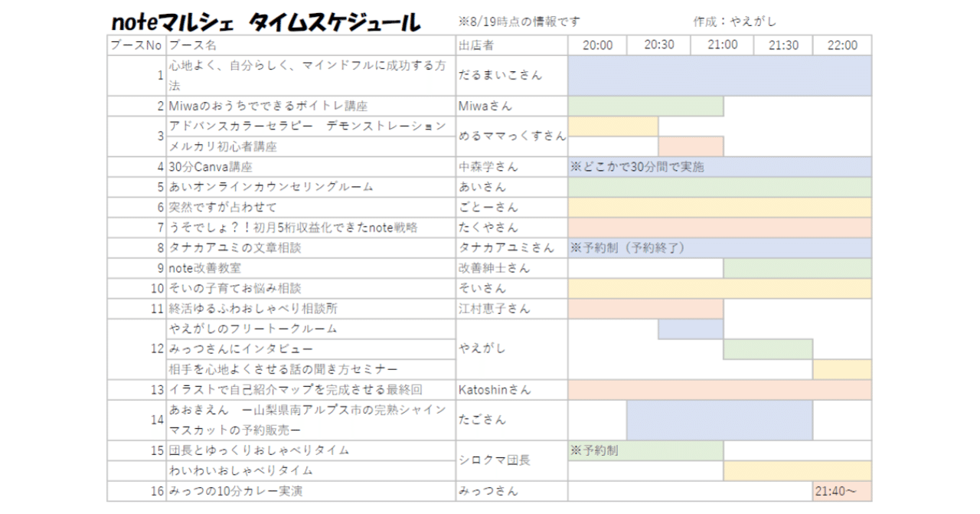Image resolution: width=980 pixels, height=514 pixels.
Task: Select the orange block for Katoshinさん
Action: [x=718, y=390]
